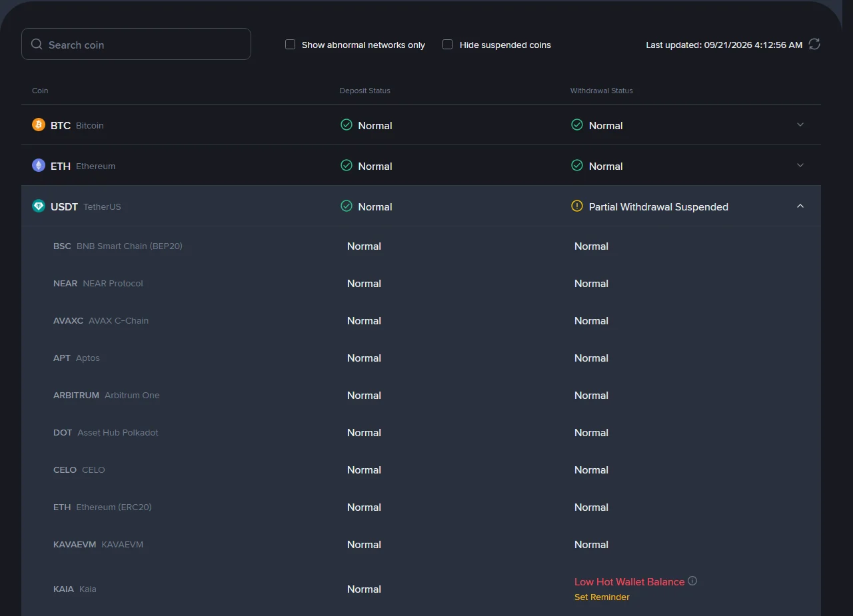Click info icon beside Low Hot Wallet Balance
Viewport: 853px width, 616px height.
692,581
